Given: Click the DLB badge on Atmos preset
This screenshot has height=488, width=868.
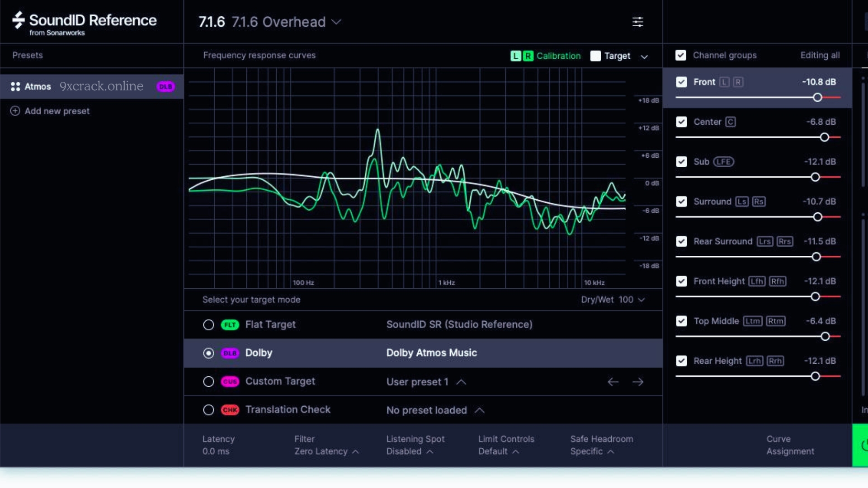Looking at the screenshot, I should click(165, 86).
